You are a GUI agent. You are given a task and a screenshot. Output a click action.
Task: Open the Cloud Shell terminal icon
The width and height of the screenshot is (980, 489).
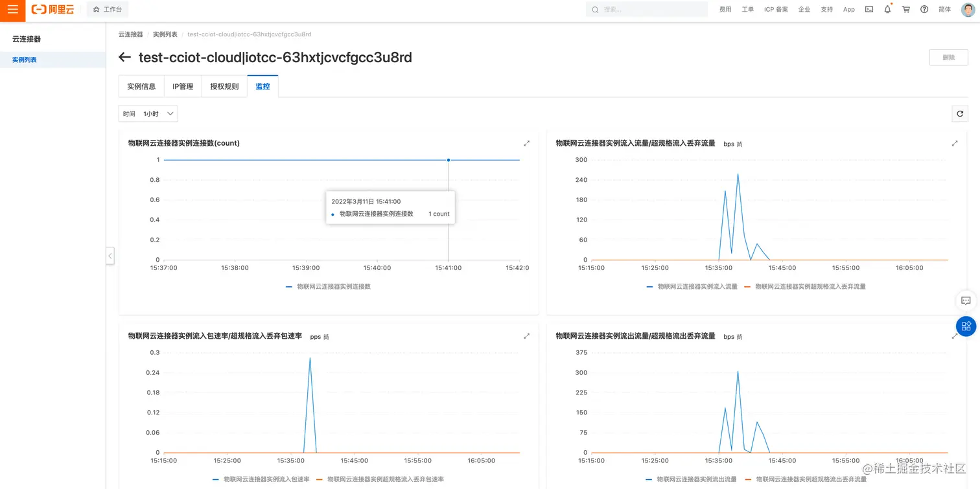[x=869, y=9]
